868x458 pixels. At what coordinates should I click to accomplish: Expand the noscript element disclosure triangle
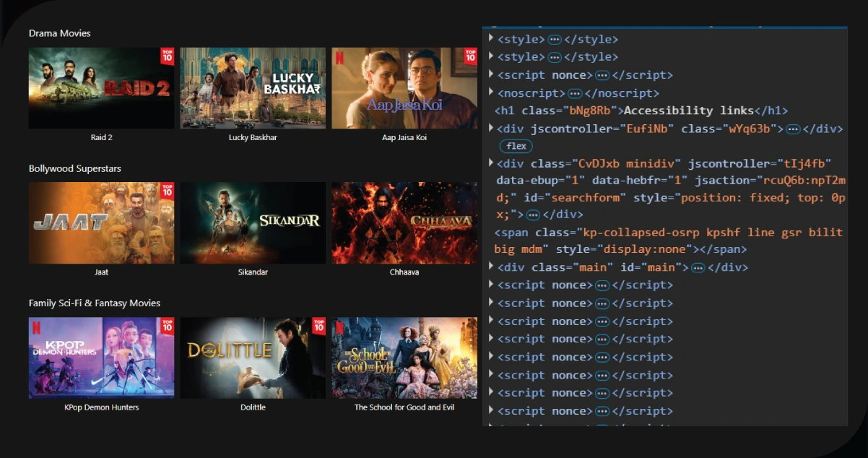coord(490,92)
